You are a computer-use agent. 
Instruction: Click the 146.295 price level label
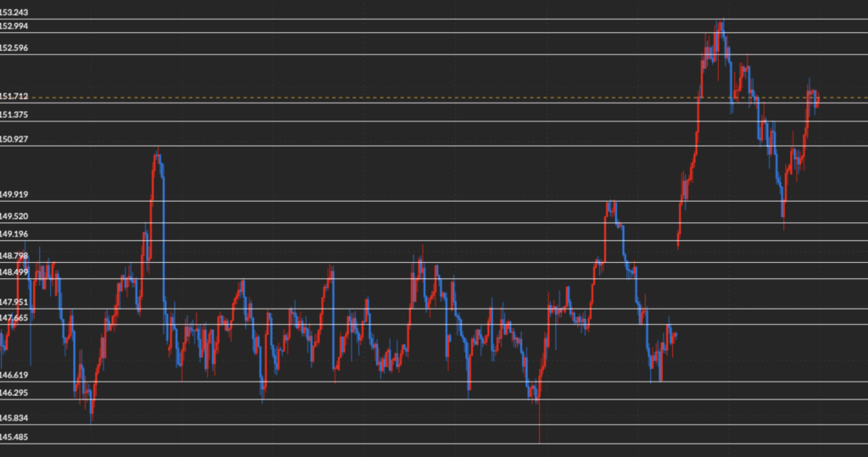tap(14, 393)
